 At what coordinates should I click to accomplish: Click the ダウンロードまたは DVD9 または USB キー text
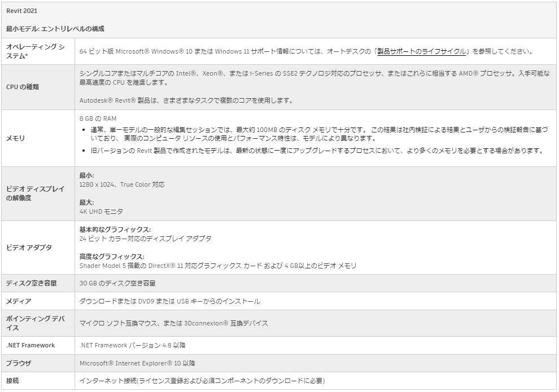(x=170, y=301)
